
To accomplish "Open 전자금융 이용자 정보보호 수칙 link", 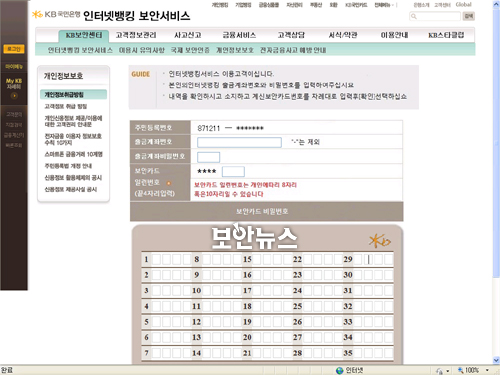I will click(73, 139).
